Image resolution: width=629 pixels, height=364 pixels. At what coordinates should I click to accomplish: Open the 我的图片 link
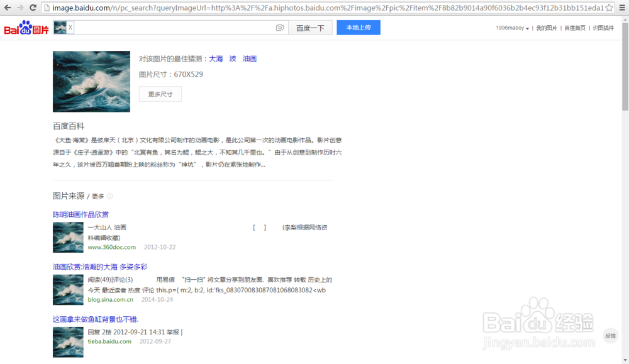tap(547, 28)
